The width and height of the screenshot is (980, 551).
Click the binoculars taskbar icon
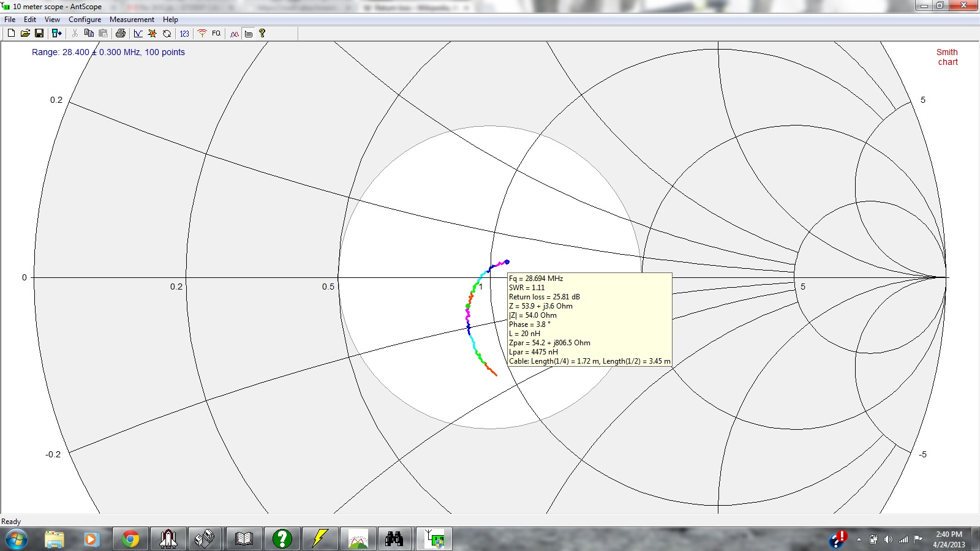click(x=394, y=539)
